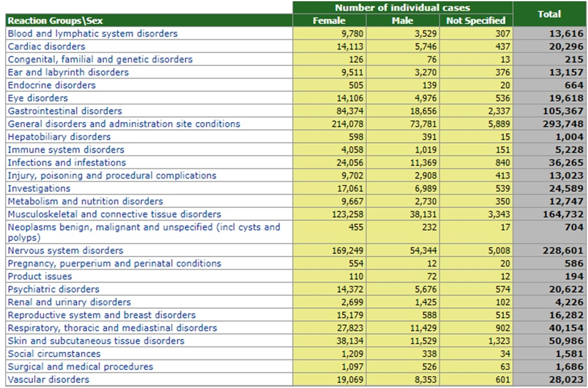Open the Infections and infestations link
Viewport: 588px width, 388px height.
(x=67, y=163)
